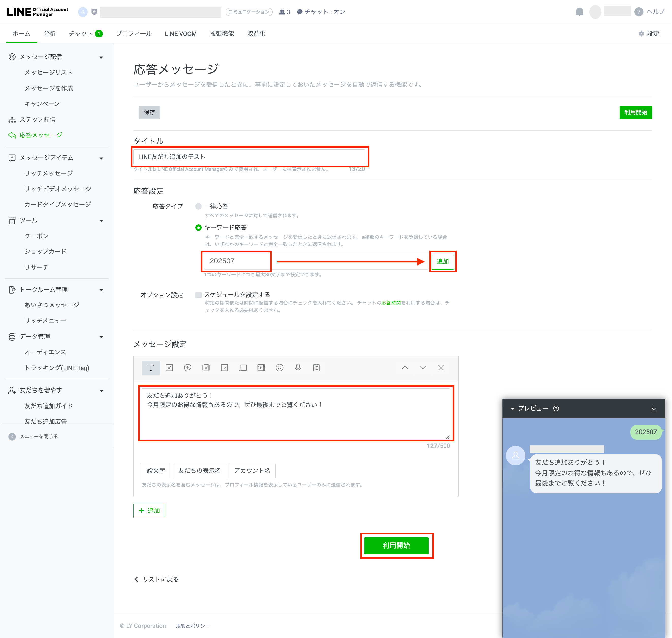Screen dimensions: 672x638
Task: Click friends count icon showing 3
Action: point(285,12)
